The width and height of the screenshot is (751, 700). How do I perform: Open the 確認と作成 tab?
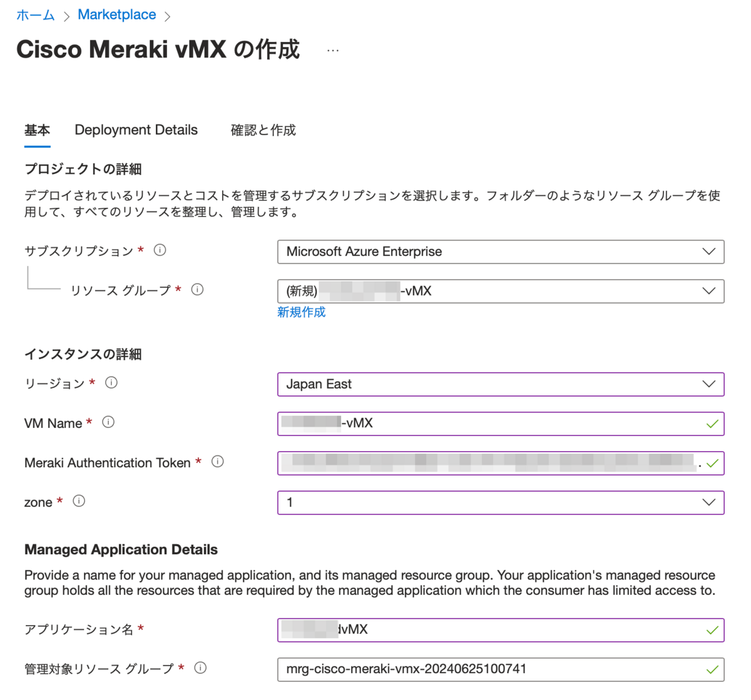coord(263,130)
